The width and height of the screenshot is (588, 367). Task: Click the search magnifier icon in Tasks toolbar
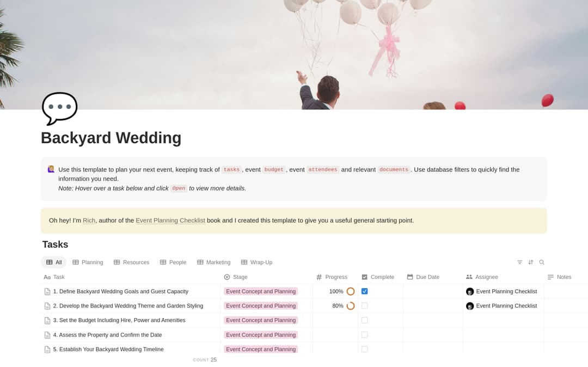coord(542,262)
